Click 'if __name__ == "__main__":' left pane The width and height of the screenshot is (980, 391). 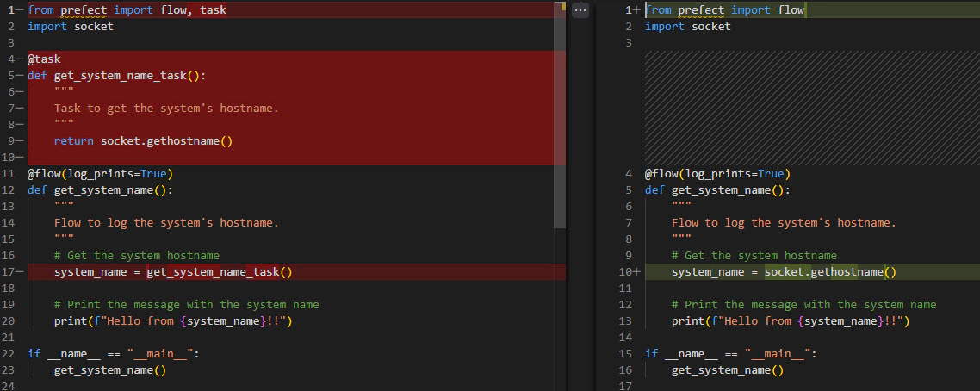(113, 354)
